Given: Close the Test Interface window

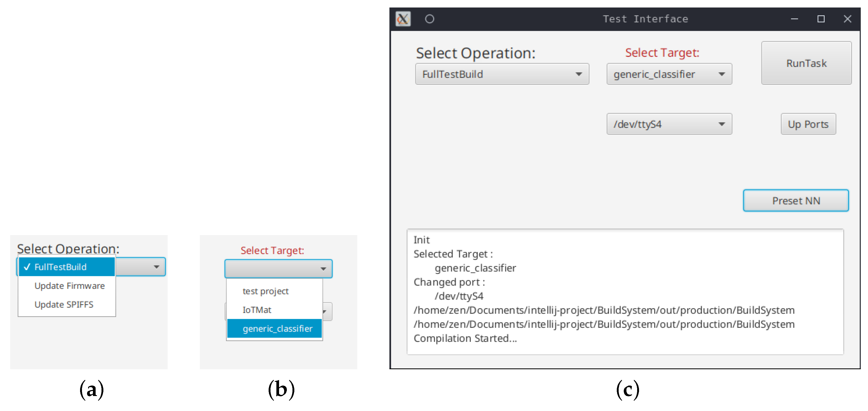Looking at the screenshot, I should tap(847, 19).
